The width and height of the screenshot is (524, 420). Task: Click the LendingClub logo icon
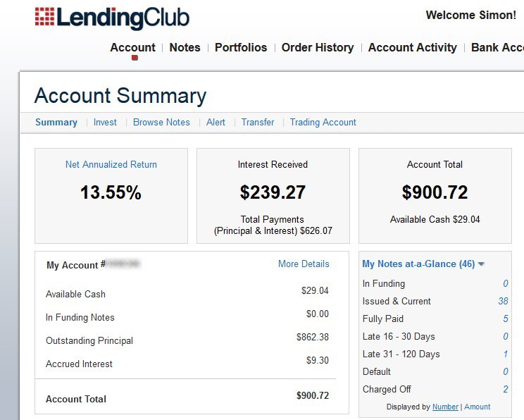[44, 18]
